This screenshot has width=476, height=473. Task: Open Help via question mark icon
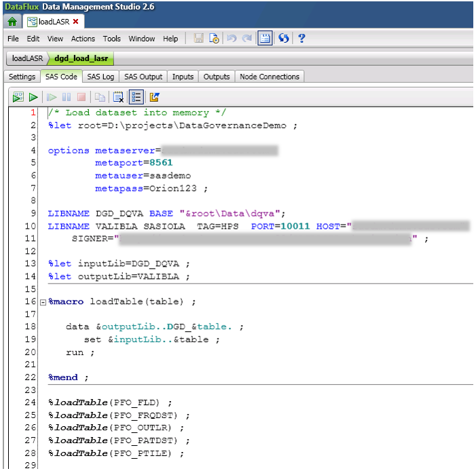(301, 39)
